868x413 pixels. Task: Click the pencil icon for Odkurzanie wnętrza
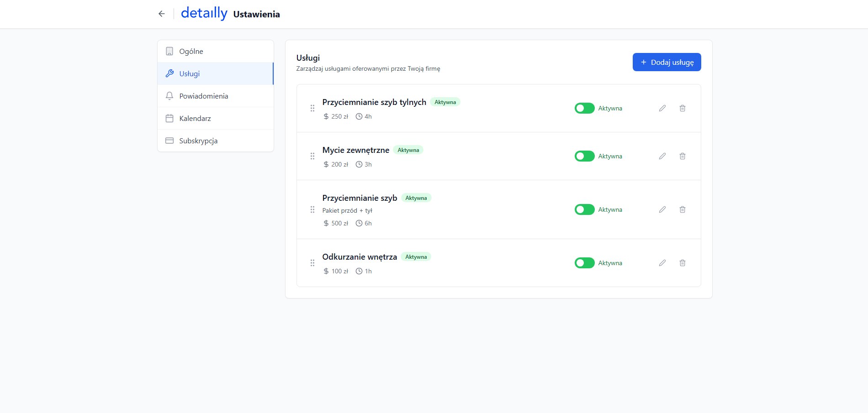click(x=662, y=263)
